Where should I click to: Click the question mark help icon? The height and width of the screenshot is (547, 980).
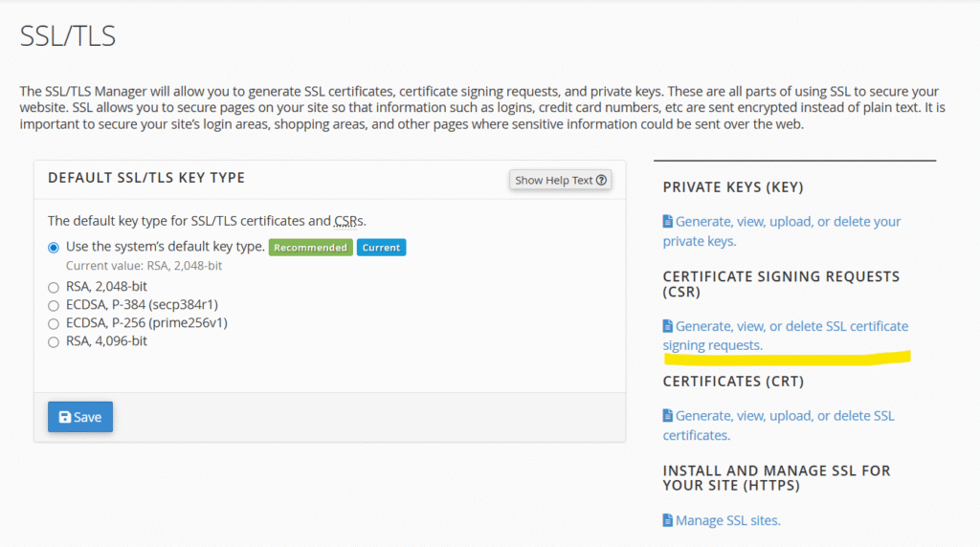(601, 180)
